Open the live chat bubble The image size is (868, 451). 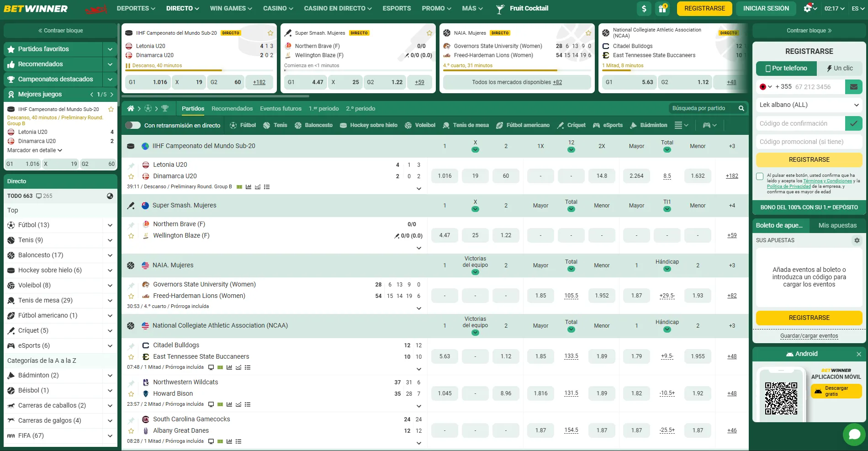click(x=854, y=434)
